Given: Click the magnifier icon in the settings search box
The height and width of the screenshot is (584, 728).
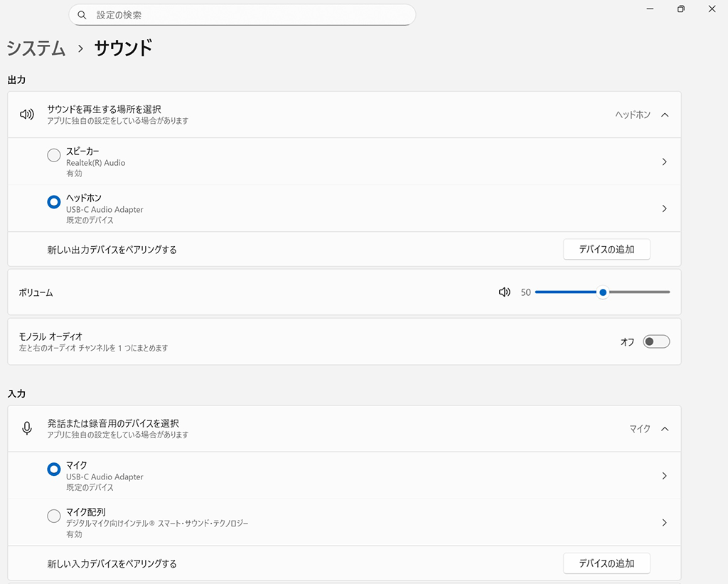Looking at the screenshot, I should [x=82, y=15].
